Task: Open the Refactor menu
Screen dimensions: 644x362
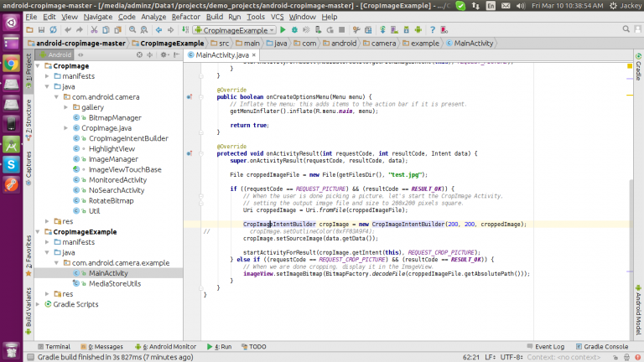Action: [x=185, y=16]
